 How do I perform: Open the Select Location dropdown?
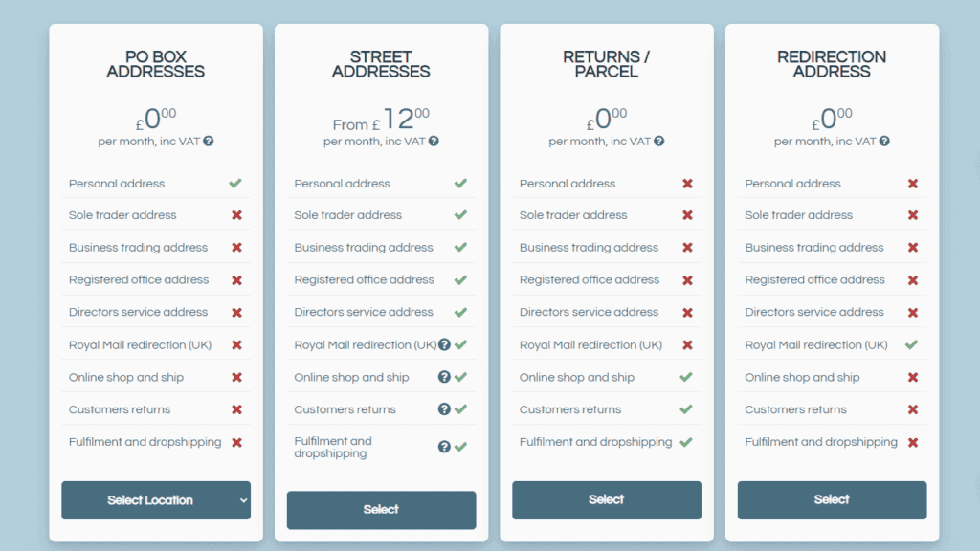(x=156, y=500)
